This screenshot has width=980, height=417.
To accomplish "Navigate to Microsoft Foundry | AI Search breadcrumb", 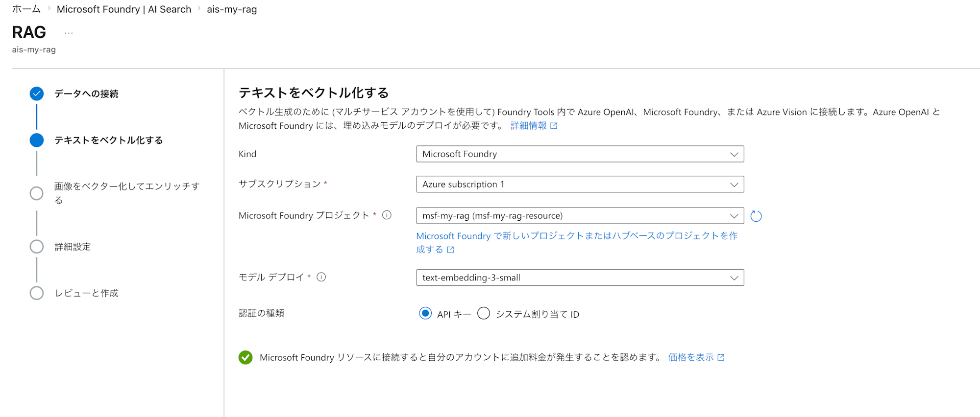I will (124, 9).
